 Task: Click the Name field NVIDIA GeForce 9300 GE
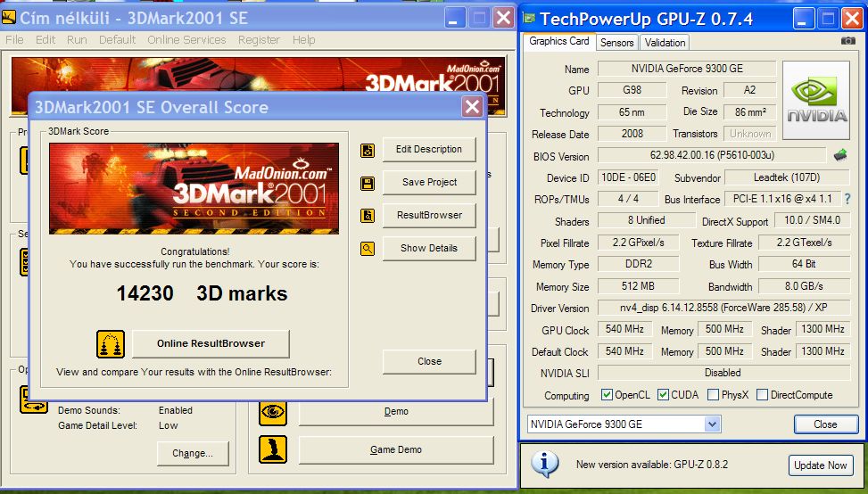pos(687,69)
